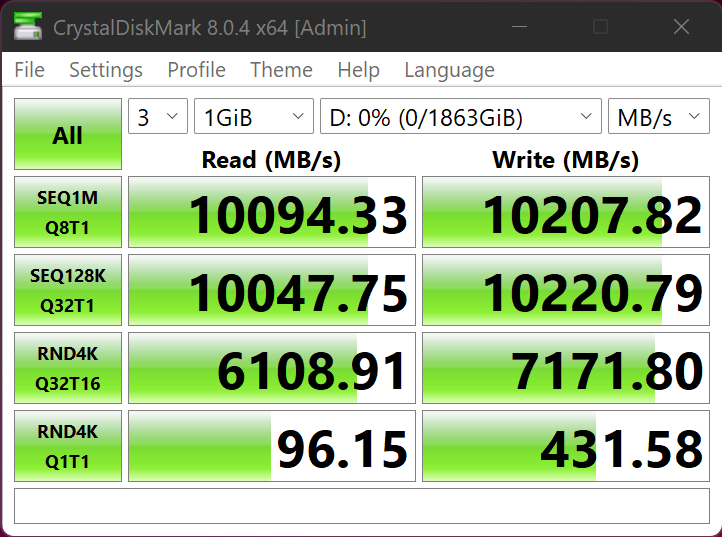Screen dimensions: 722x537
Task: Click the RND4K Q32T16 read result 6108.91
Action: (272, 368)
